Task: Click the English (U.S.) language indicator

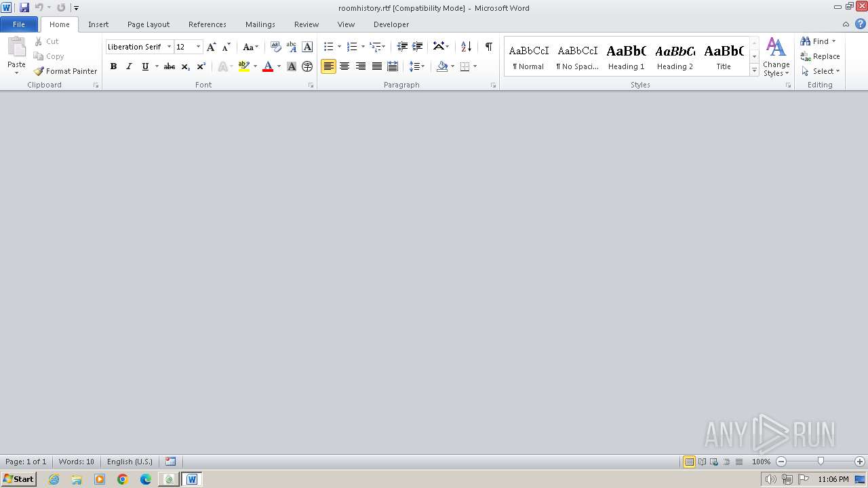Action: click(130, 462)
